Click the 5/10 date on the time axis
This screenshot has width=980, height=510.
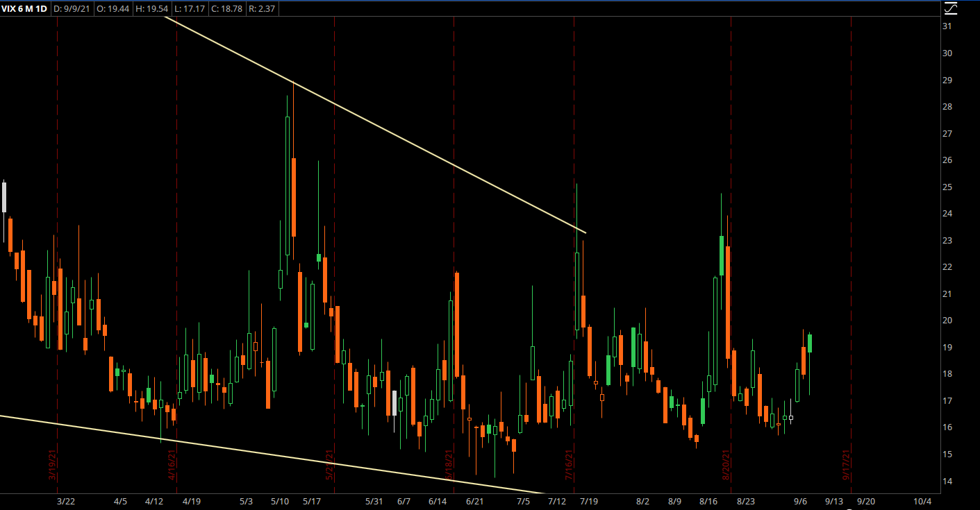280,501
